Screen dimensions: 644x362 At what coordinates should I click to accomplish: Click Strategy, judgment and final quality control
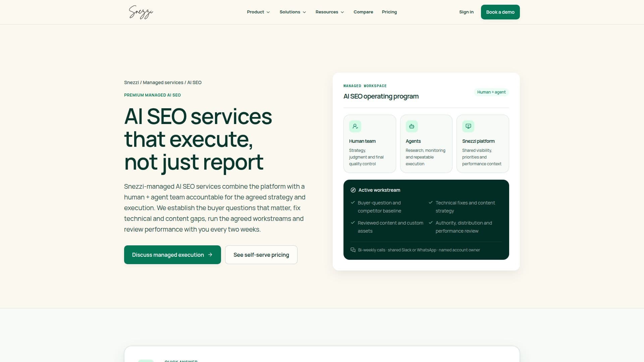(x=366, y=157)
